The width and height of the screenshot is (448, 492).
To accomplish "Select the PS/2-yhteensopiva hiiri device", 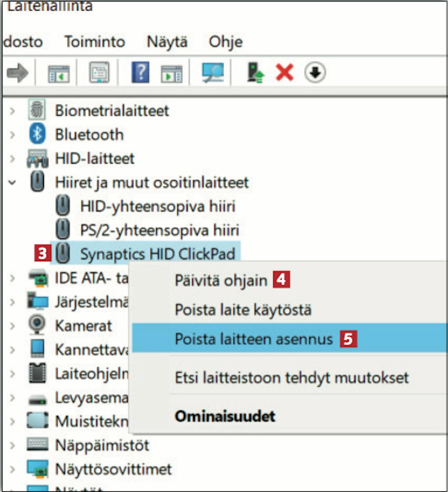I will [160, 230].
